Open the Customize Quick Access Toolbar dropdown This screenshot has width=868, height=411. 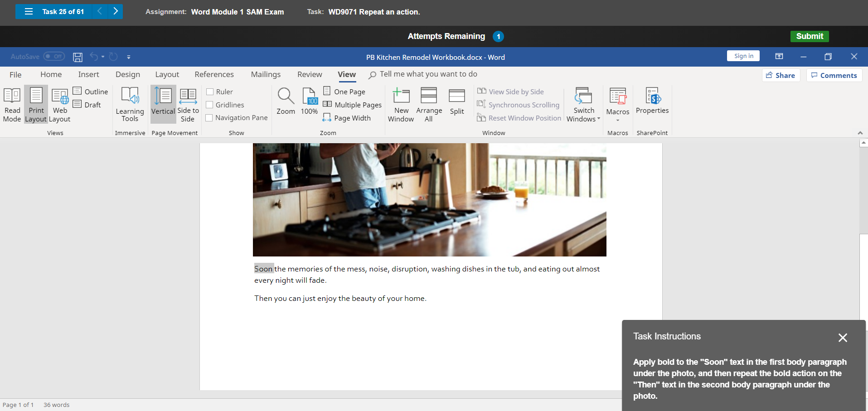129,57
